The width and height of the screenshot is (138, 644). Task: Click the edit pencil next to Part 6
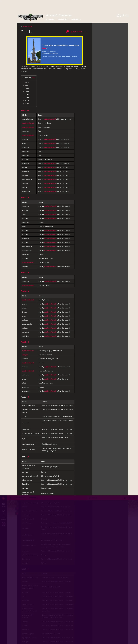click(28, 397)
